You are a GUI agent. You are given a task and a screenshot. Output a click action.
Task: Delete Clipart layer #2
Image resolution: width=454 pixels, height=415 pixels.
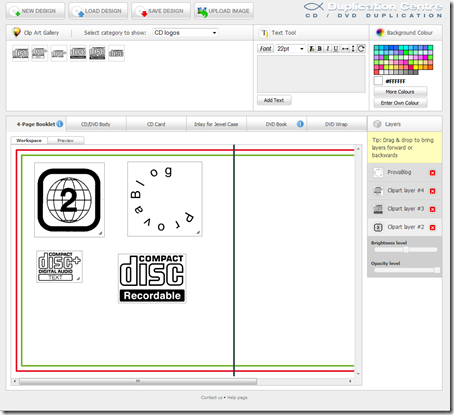[x=432, y=228]
